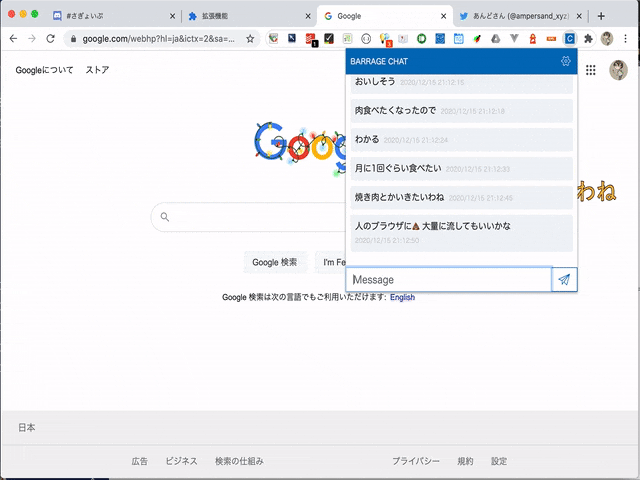This screenshot has width=640, height=480.
Task: Bookmark this page with star icon
Action: point(250,39)
